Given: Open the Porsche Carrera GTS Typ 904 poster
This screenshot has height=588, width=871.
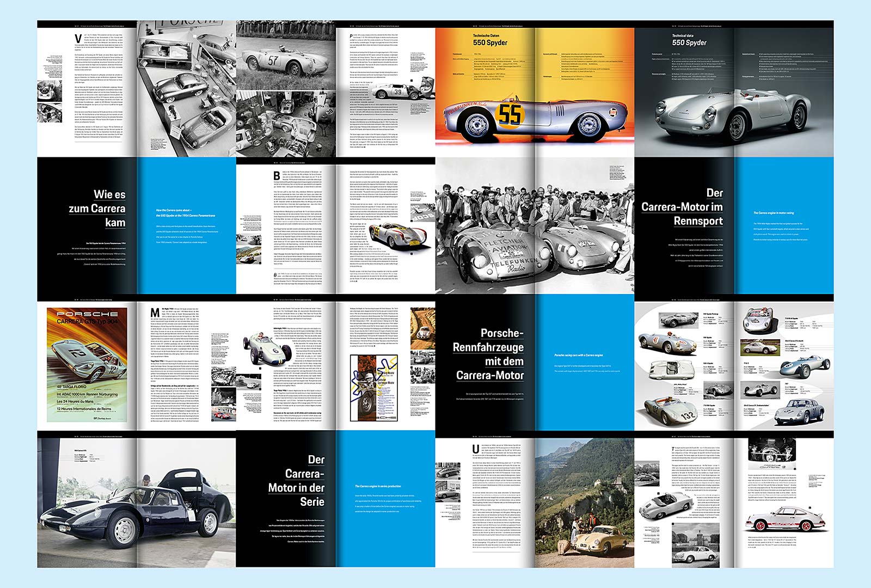Looking at the screenshot, I should tap(87, 365).
